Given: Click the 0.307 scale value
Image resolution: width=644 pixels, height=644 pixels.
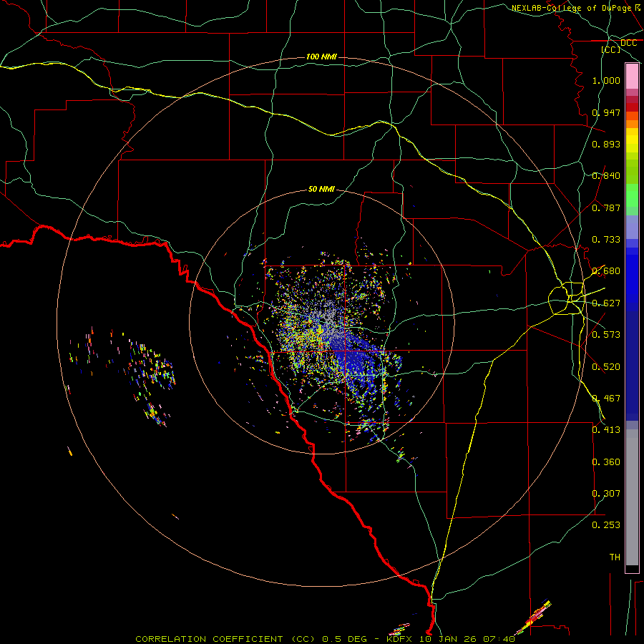Looking at the screenshot, I should click(x=606, y=494).
